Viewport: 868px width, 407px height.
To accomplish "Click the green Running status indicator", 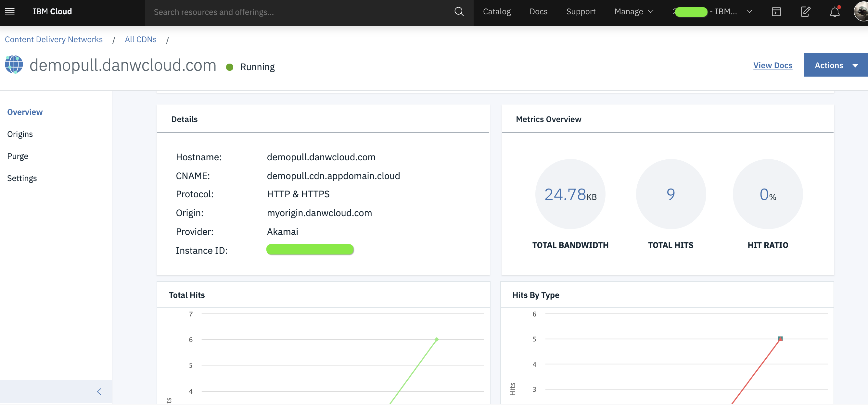I will coord(230,67).
